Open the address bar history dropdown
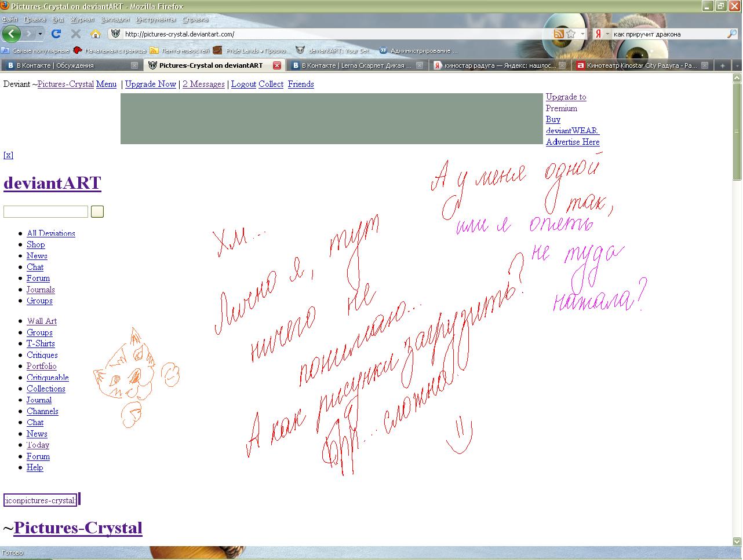Viewport: 743px width, 560px height. (x=582, y=34)
